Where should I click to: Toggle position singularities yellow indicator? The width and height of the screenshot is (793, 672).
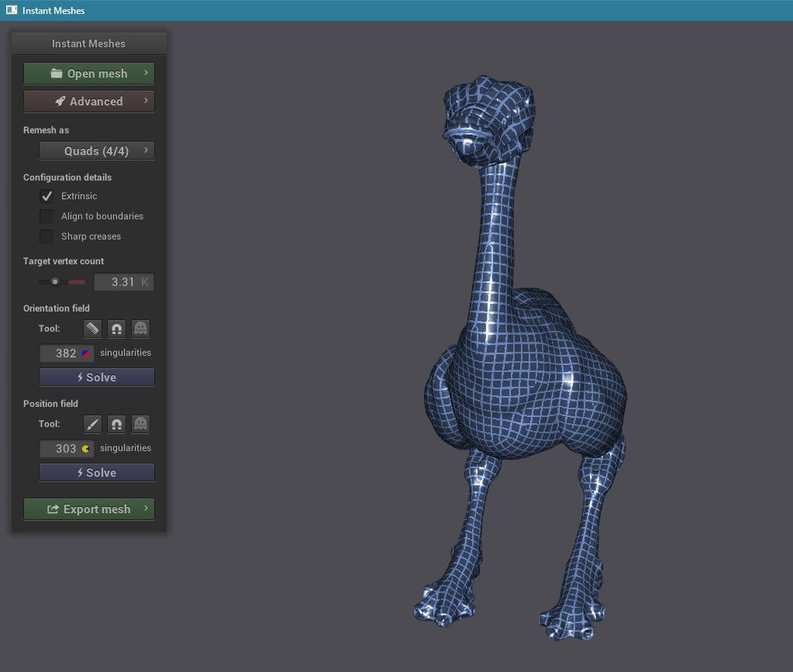tap(86, 449)
